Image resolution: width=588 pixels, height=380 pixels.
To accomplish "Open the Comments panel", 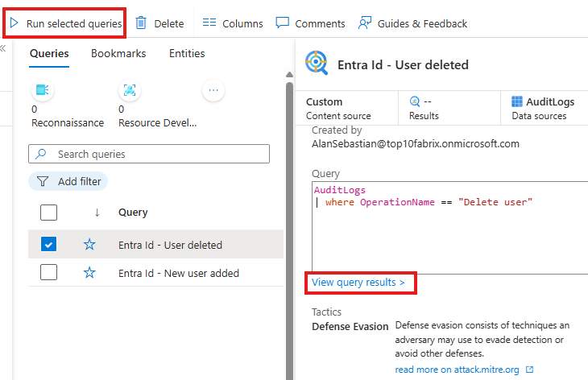I will tap(310, 23).
